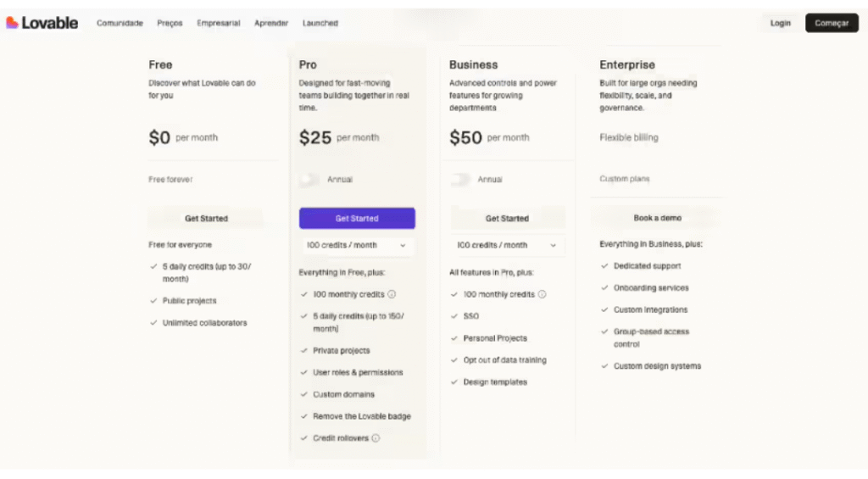Open the Empresarial navigation link

tap(218, 24)
